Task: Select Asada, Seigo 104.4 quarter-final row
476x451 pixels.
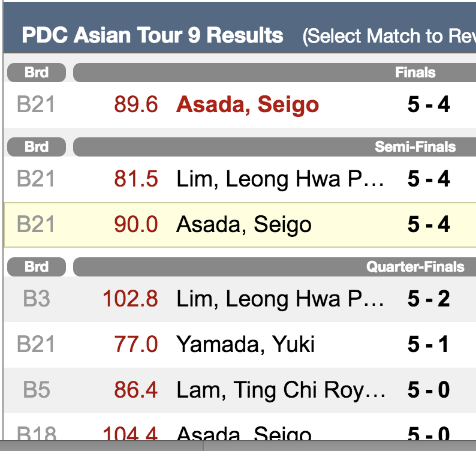Action: (240, 426)
